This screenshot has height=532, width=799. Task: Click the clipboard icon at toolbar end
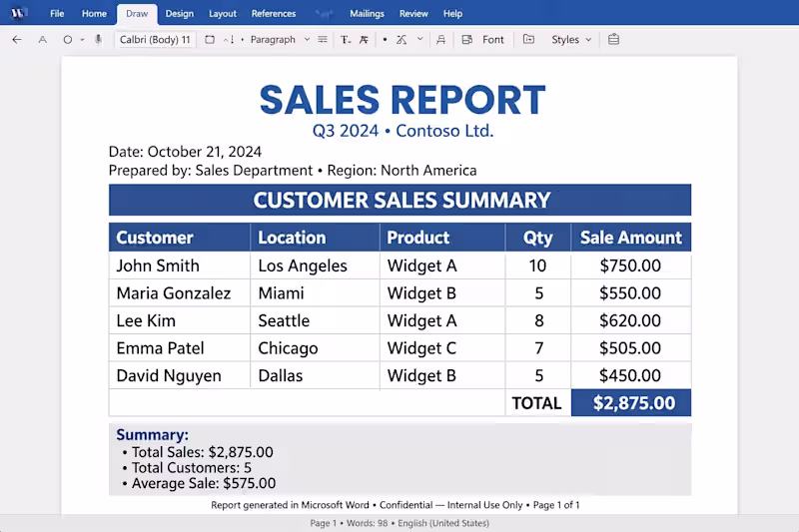coord(613,39)
